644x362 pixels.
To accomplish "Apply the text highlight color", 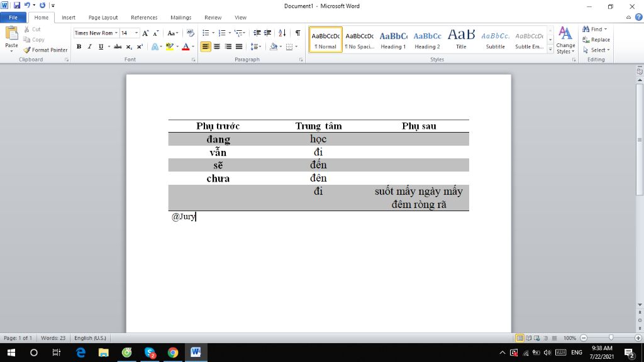I will tap(170, 47).
